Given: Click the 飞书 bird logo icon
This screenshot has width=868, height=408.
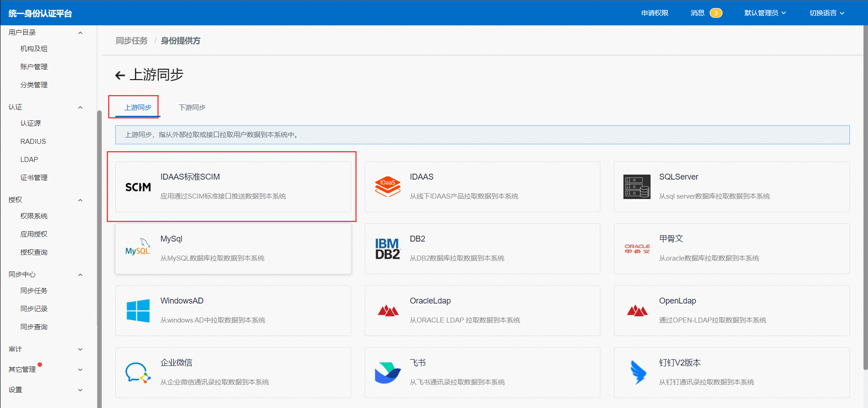Looking at the screenshot, I should coord(387,373).
